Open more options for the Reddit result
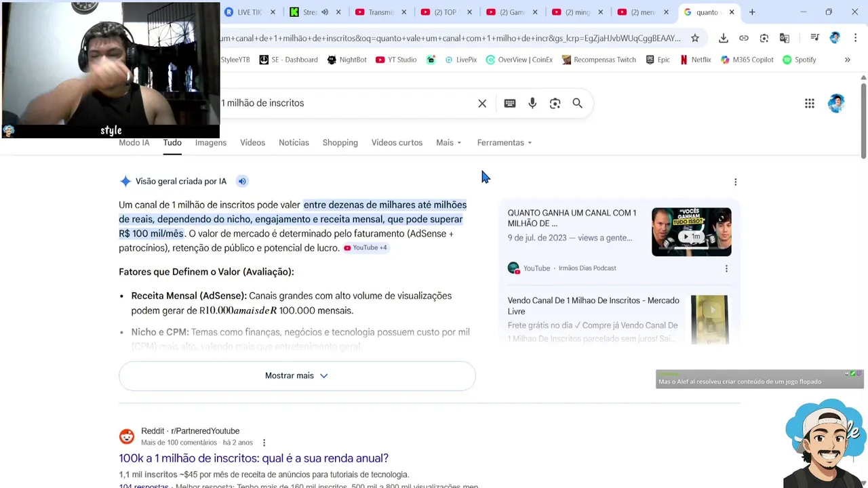Screen dimensions: 868x488 (x=264, y=443)
